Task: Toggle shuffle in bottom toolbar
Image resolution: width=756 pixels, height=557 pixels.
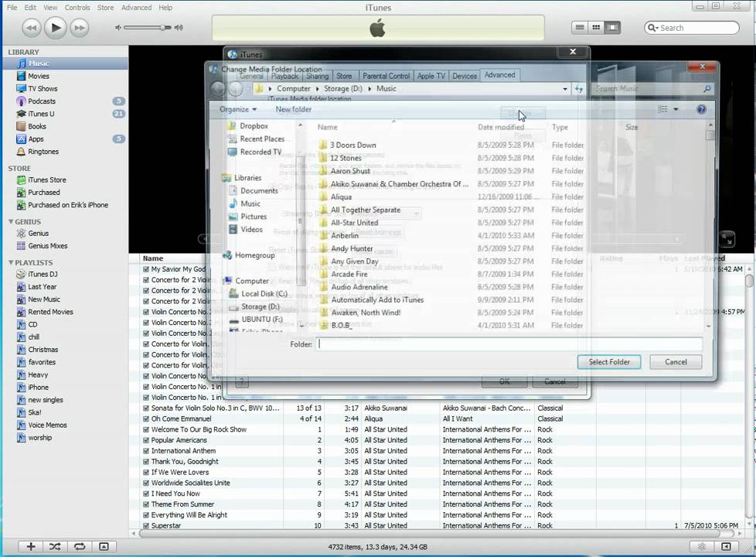Action: point(55,546)
